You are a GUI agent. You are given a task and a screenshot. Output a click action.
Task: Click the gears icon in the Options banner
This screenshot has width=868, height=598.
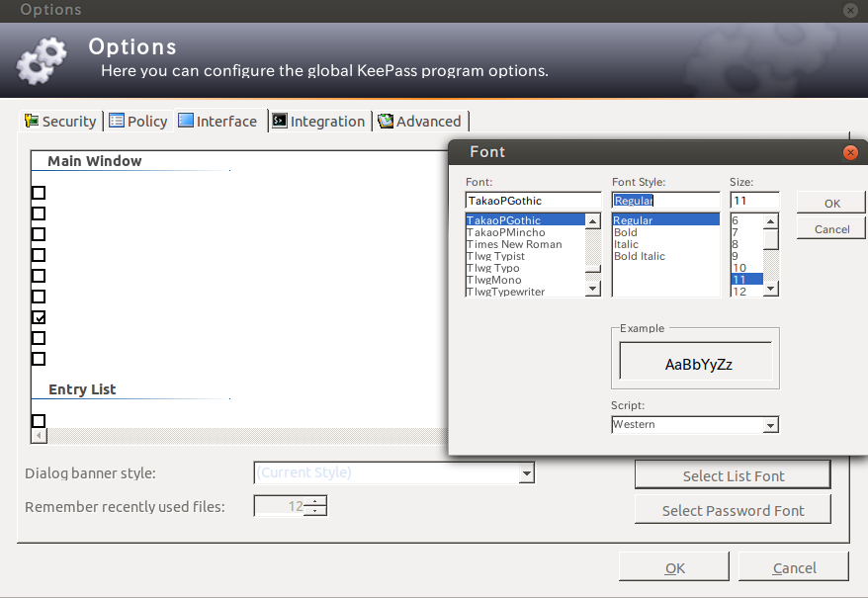tap(42, 60)
